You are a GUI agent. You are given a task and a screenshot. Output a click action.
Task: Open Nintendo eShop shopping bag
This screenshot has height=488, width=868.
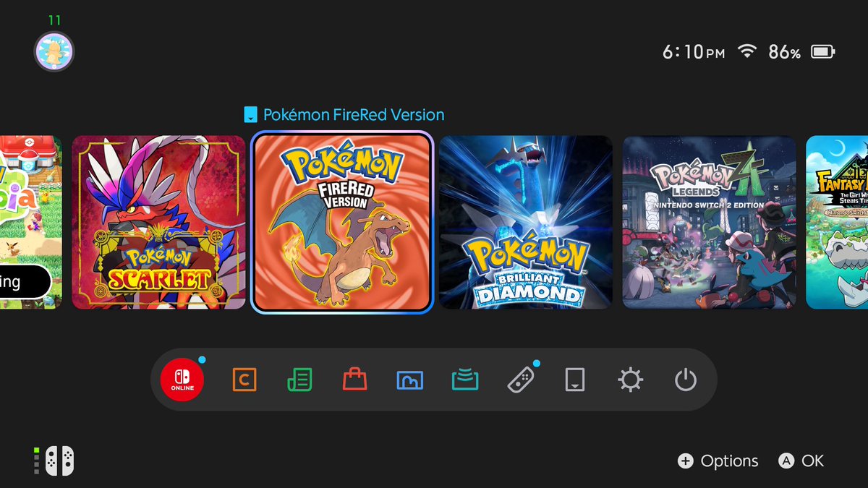tap(354, 380)
